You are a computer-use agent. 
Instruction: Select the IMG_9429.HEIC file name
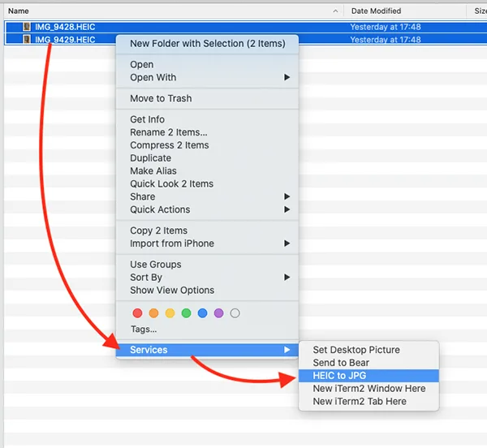[x=65, y=40]
